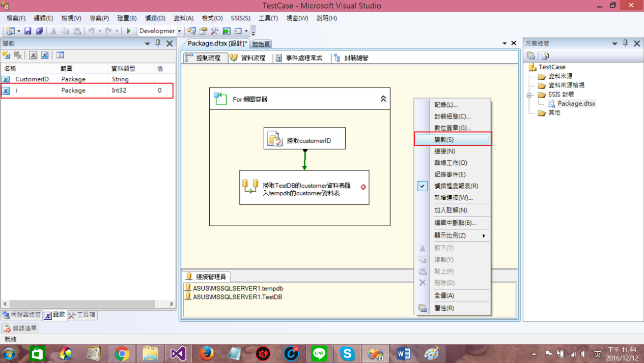This screenshot has height=363, width=644.
Task: Select 新增連接(W)... context menu entry
Action: pos(453,198)
